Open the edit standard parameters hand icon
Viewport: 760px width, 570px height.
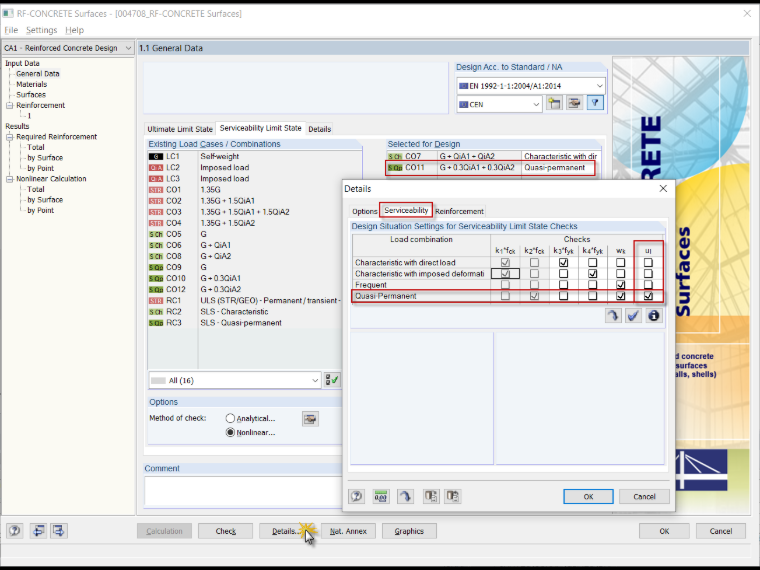tap(574, 103)
